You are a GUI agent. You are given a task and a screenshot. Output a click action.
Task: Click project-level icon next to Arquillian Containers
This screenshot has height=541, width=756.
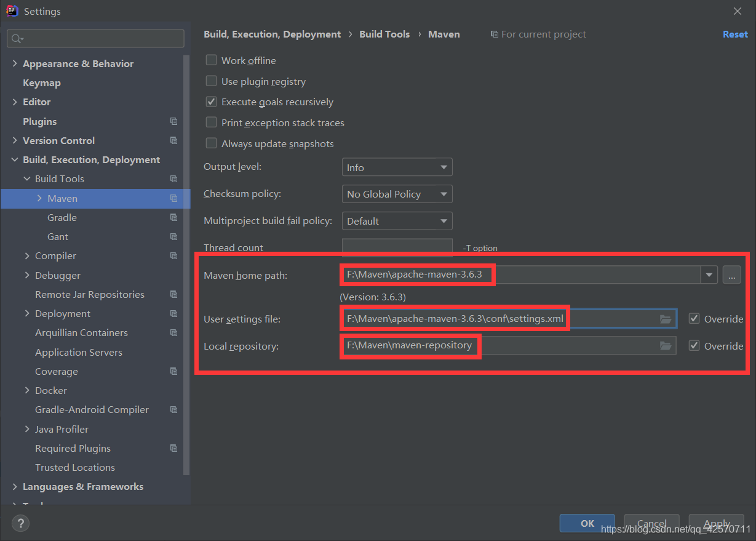[174, 332]
